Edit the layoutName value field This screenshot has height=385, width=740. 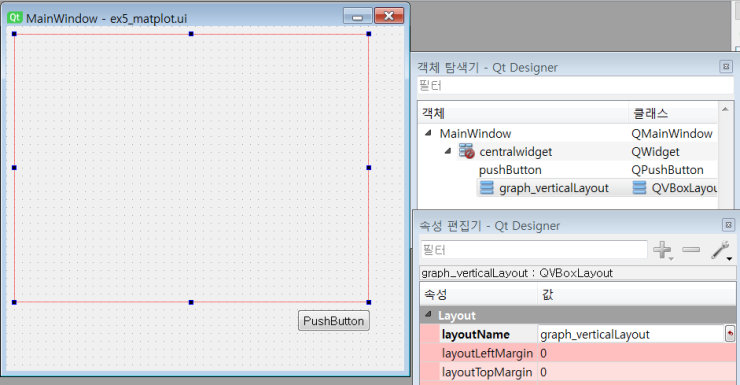tap(631, 334)
